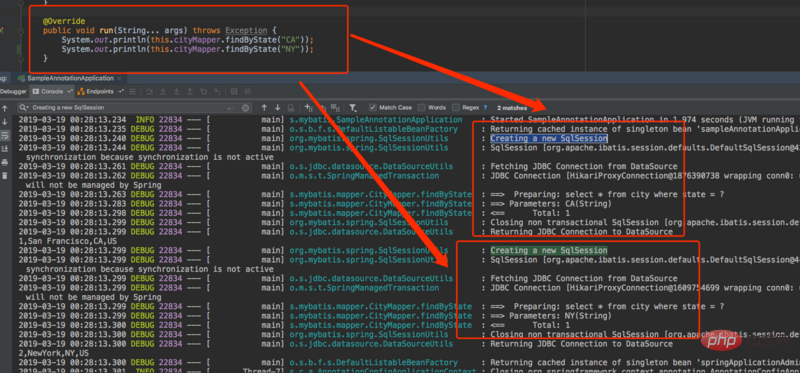800x373 pixels.
Task: Click the print console output icon
Action: point(5,162)
